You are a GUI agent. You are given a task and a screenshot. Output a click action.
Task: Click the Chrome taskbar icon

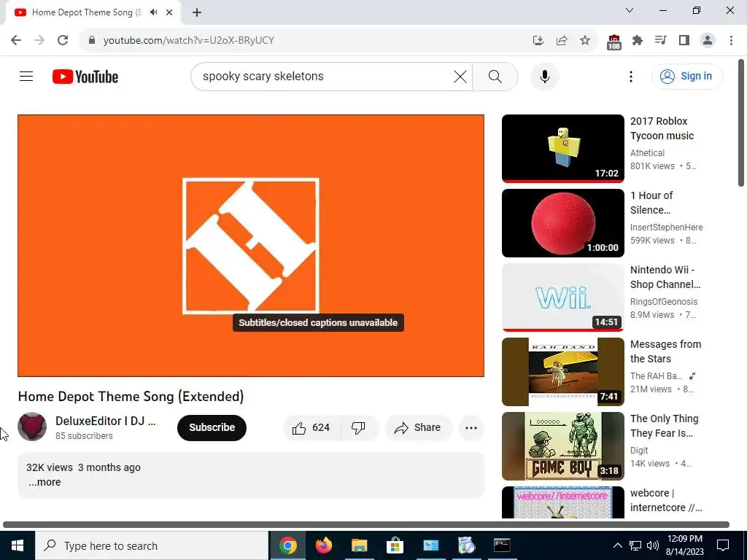[x=287, y=545]
